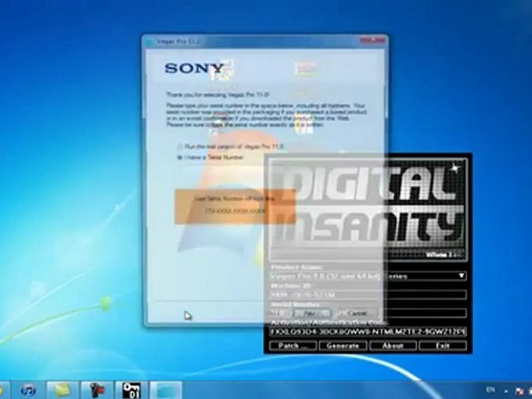Select the Vegas Pro installer taskbar item
532x399 pixels.
tap(166, 390)
